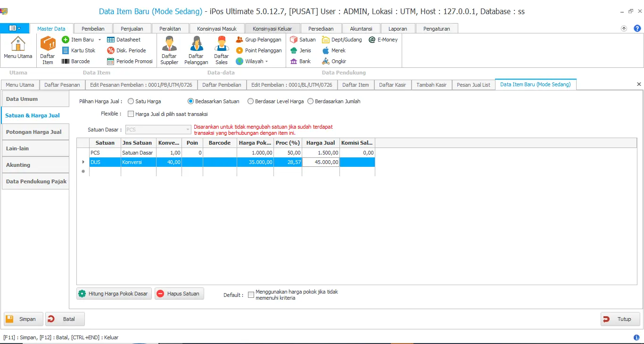
Task: Click Harga Pokok cell 35.000,00
Action: click(x=256, y=162)
